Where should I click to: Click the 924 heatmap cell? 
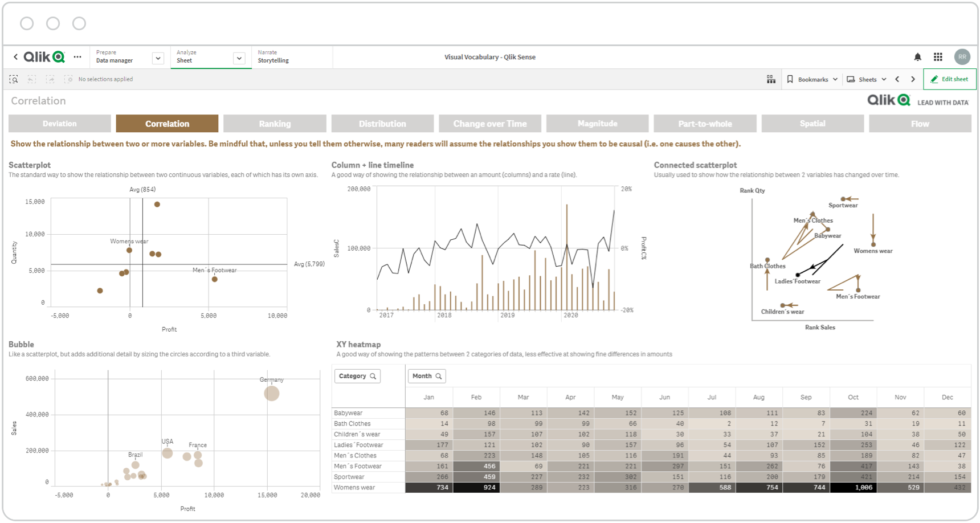[476, 488]
